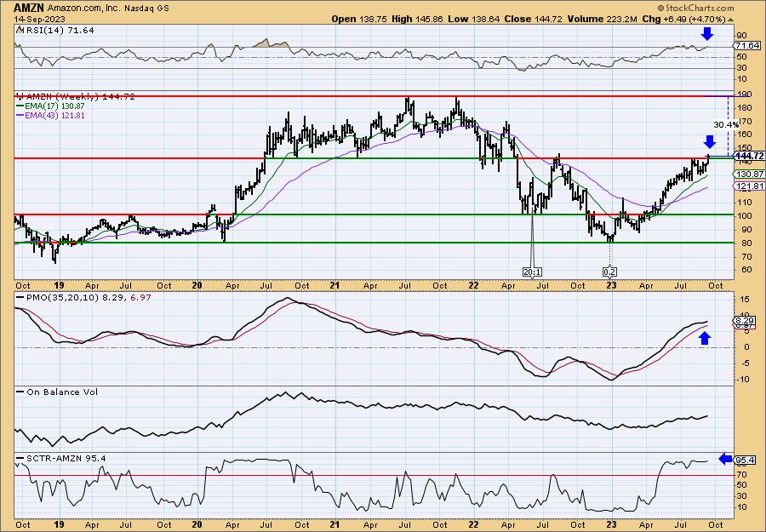Click the 130.87 EMA tag on the right axis
Screen dimensions: 766x532
tap(749, 174)
